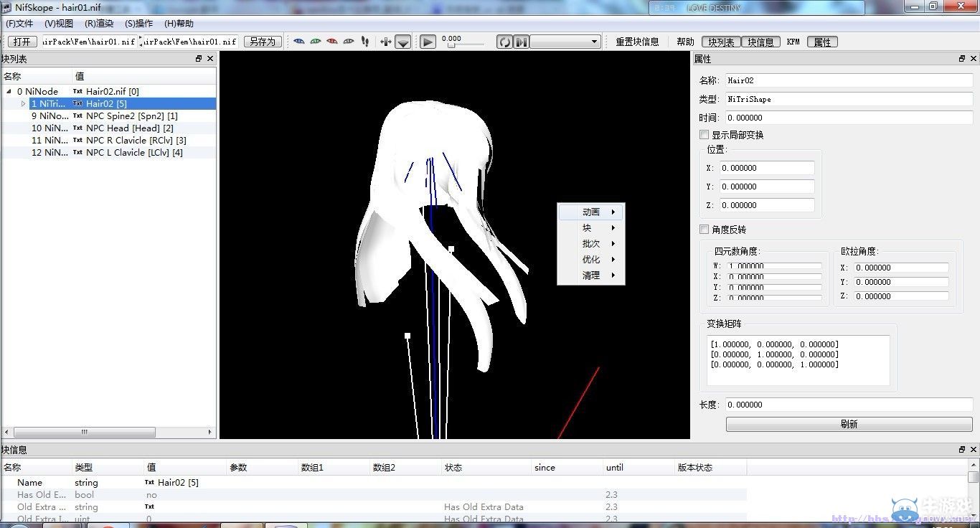
Task: Toggle the animation loop button
Action: point(505,42)
